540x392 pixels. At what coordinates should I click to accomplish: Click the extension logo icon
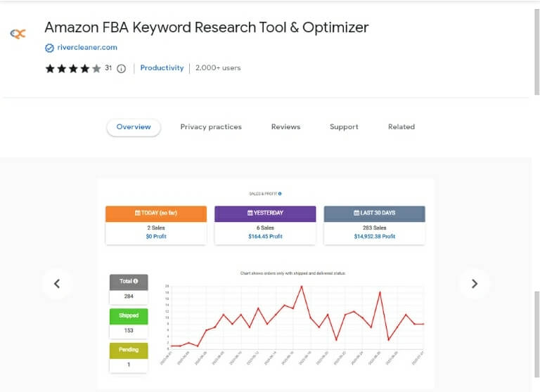[x=18, y=34]
